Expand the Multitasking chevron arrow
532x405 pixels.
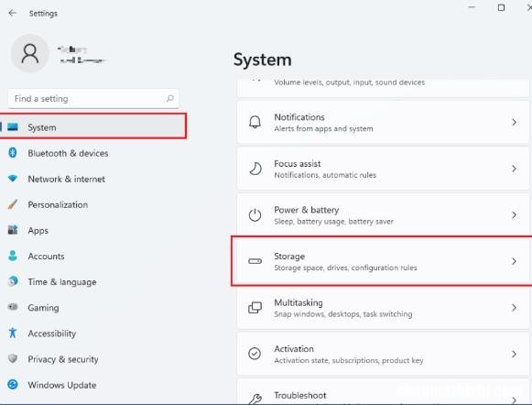(514, 308)
